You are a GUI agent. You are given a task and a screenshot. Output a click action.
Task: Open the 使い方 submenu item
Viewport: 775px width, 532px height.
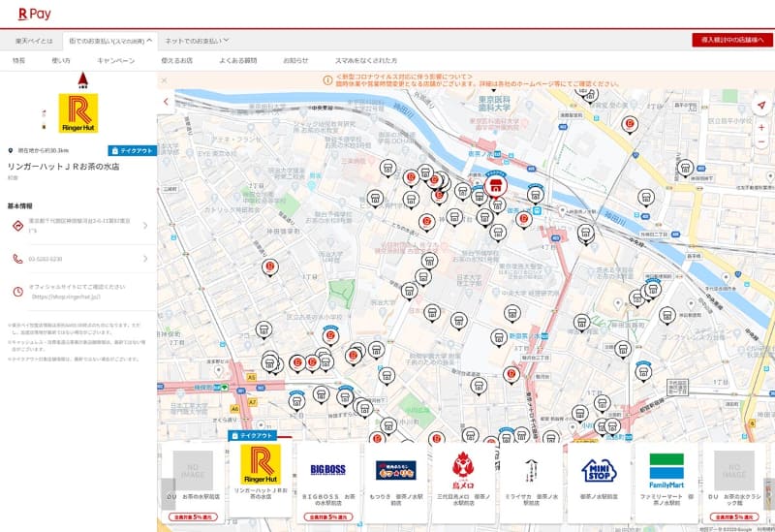[x=61, y=60]
